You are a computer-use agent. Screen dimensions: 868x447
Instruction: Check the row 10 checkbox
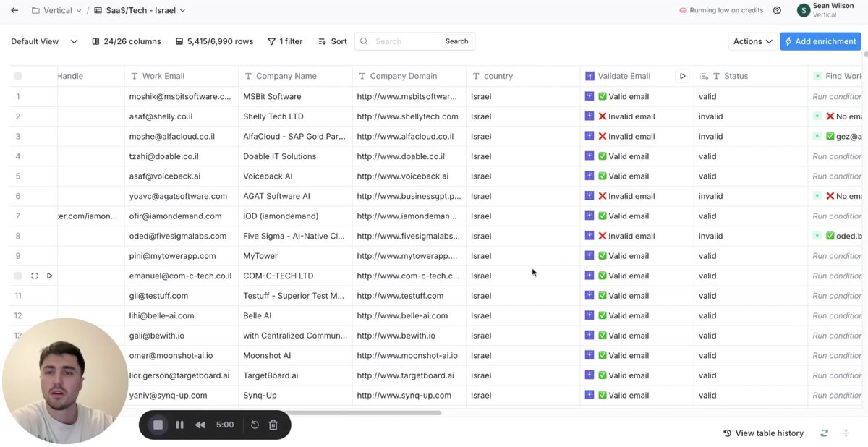coord(18,276)
